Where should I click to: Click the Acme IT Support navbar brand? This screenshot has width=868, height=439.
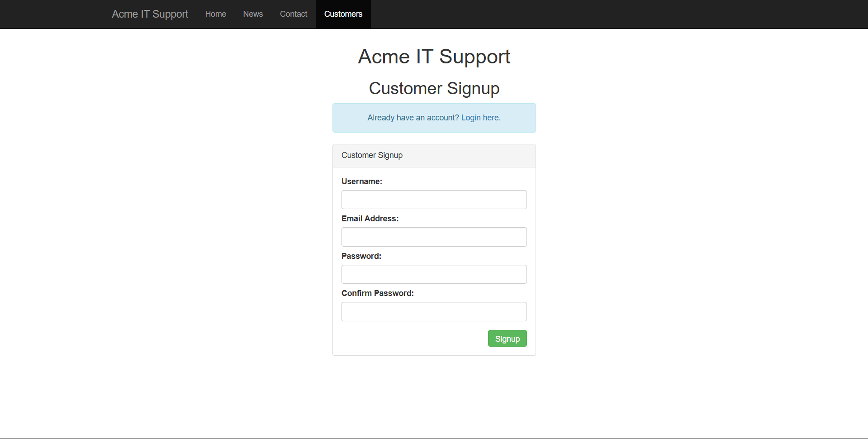pos(150,14)
